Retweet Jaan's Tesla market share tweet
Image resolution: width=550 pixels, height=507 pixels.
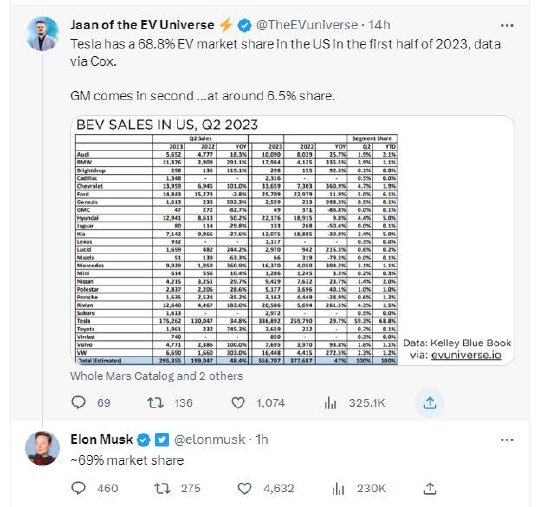155,402
